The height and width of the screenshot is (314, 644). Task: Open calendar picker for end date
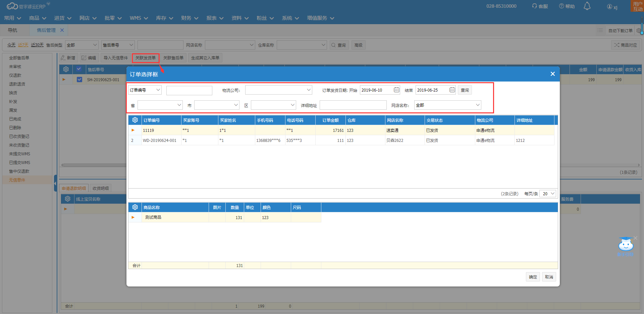[x=452, y=90]
